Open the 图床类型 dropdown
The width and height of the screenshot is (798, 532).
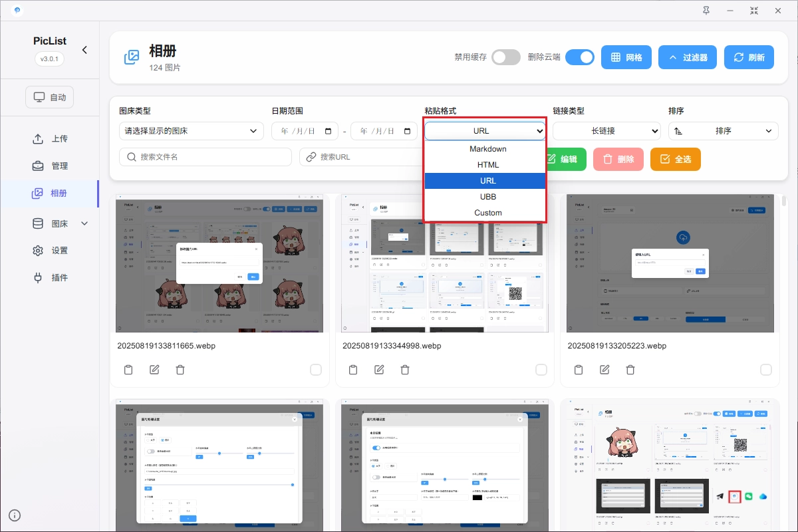pyautogui.click(x=192, y=131)
